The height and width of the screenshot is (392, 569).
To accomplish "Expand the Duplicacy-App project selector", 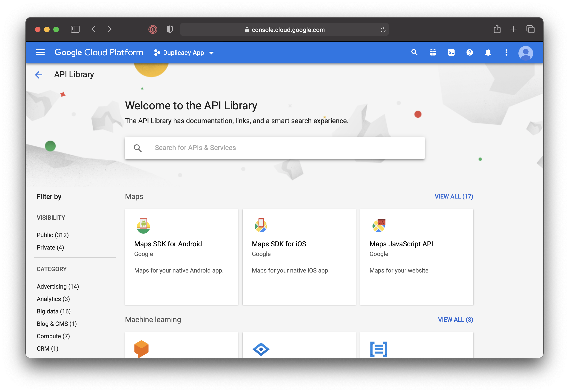I will point(184,53).
